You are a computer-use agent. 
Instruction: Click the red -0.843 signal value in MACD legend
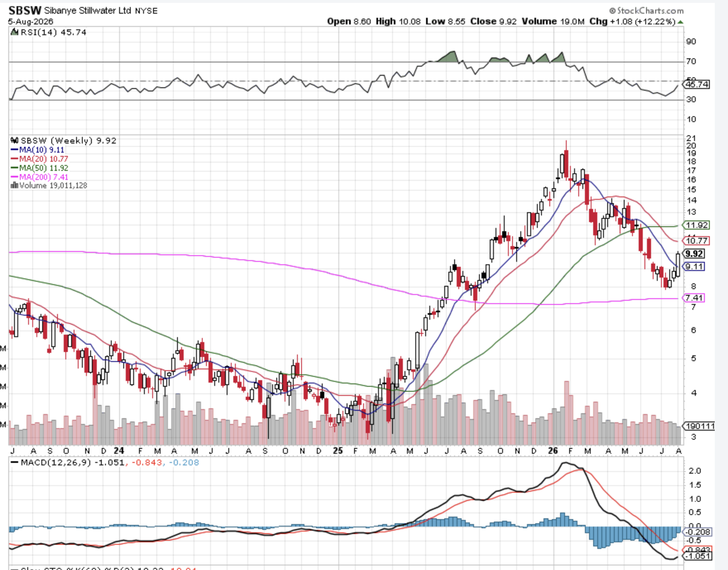coord(147,462)
